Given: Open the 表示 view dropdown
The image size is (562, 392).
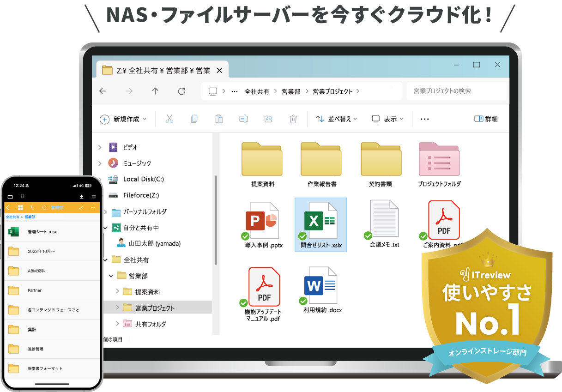Looking at the screenshot, I should pyautogui.click(x=388, y=119).
